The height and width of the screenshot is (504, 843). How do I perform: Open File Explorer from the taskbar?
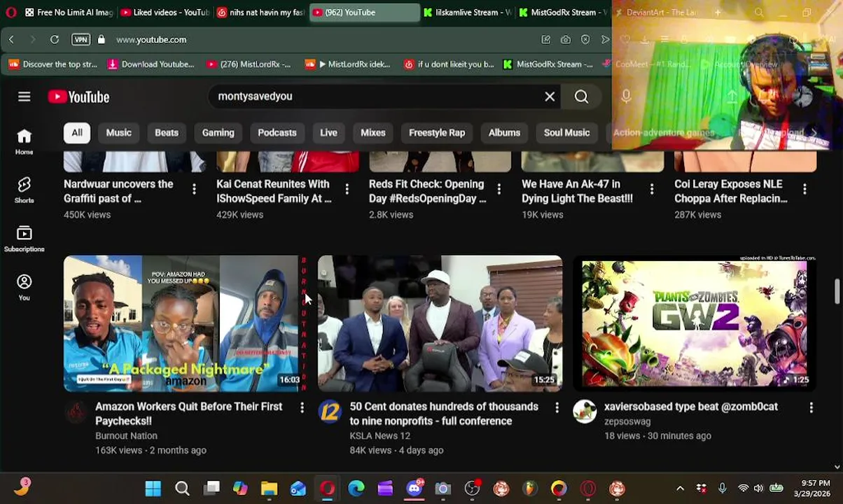(x=270, y=489)
